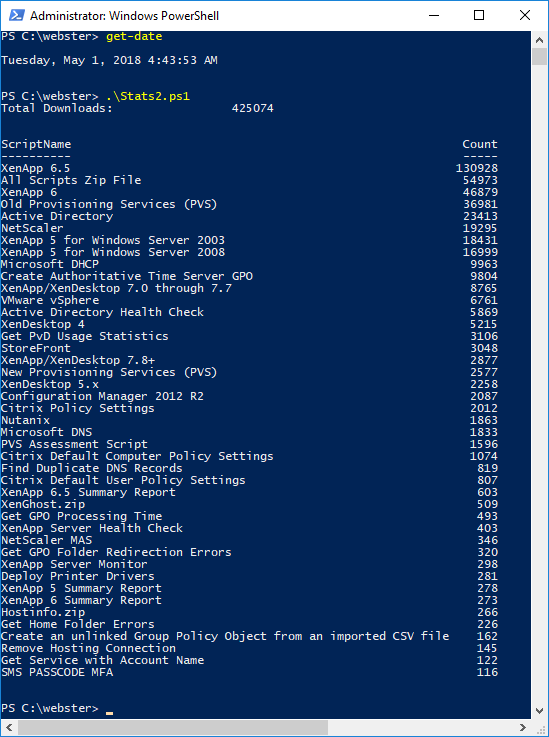This screenshot has width=549, height=737.
Task: Click Configuration Manager 2012 R2
Action: click(x=102, y=396)
